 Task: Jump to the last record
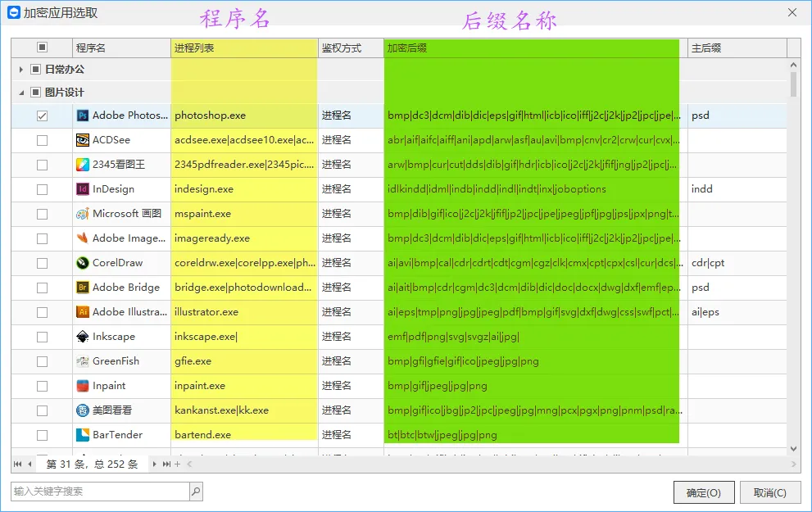(166, 464)
